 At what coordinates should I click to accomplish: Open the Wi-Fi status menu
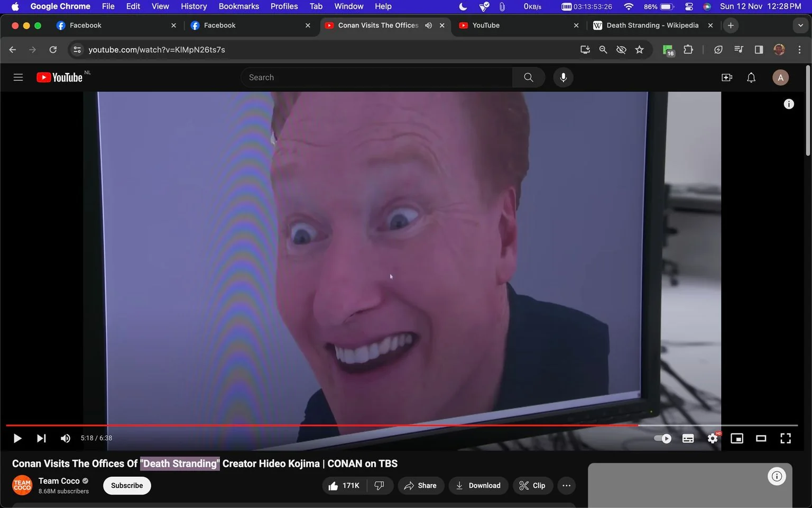pos(629,6)
